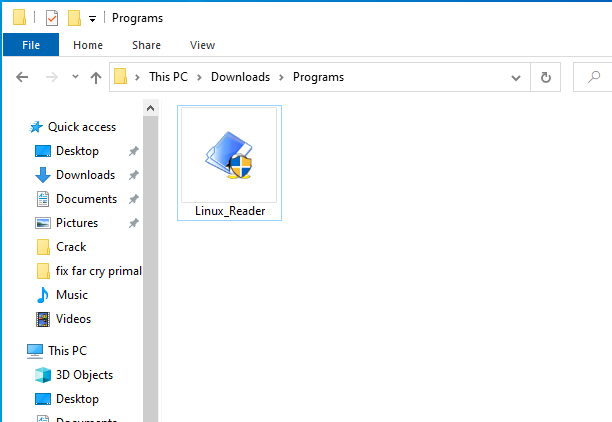Image resolution: width=612 pixels, height=422 pixels.
Task: Click the Music note icon
Action: [x=43, y=295]
